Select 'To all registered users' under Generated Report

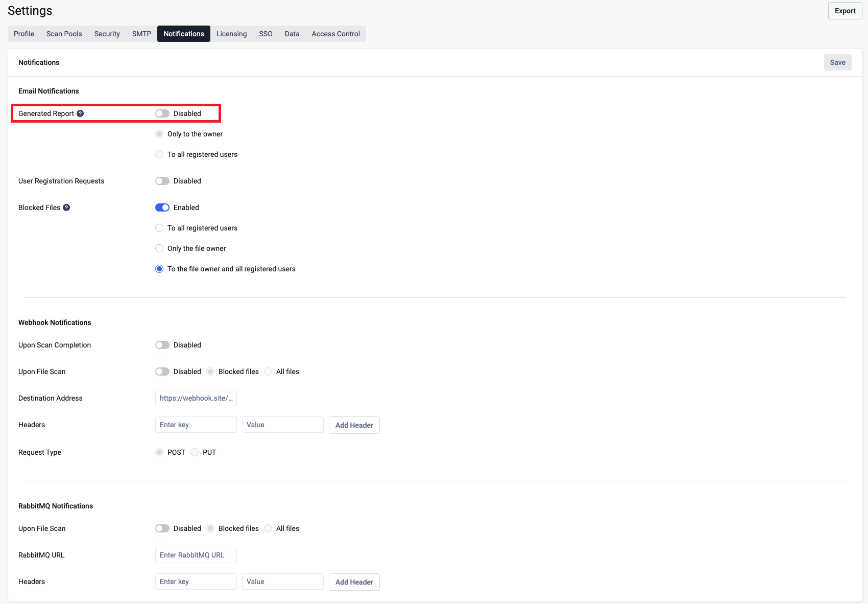(159, 154)
